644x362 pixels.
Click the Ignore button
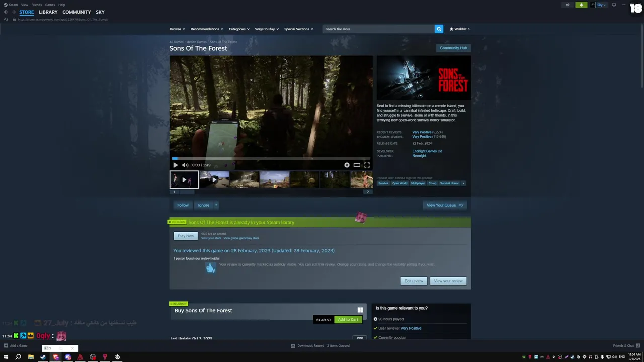pos(203,205)
